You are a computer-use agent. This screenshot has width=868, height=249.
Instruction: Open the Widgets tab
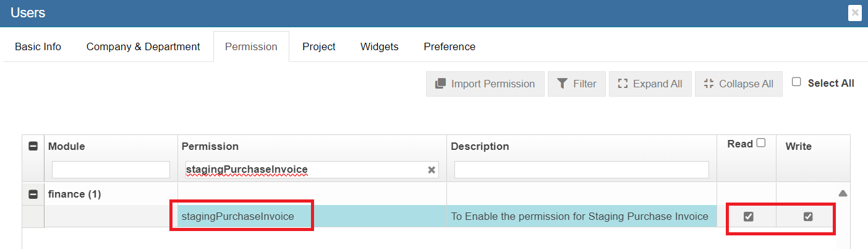tap(379, 46)
